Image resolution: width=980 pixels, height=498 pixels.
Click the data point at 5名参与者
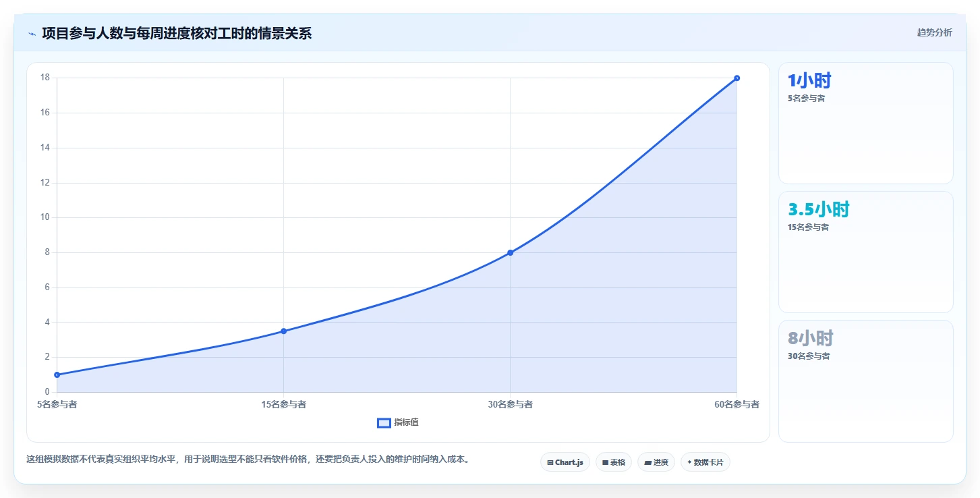click(x=57, y=375)
